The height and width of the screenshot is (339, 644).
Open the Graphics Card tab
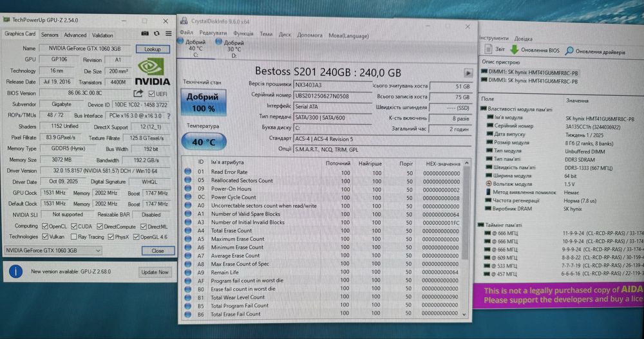(x=20, y=33)
